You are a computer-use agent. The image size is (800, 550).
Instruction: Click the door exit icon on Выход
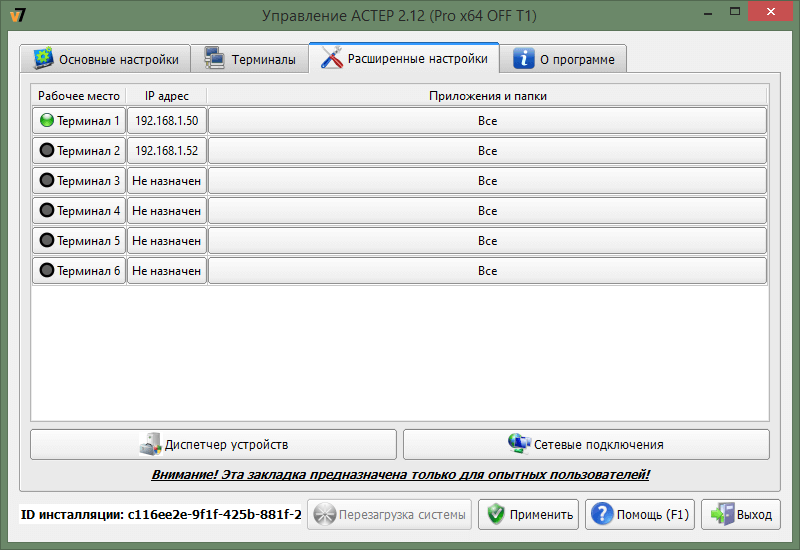723,514
